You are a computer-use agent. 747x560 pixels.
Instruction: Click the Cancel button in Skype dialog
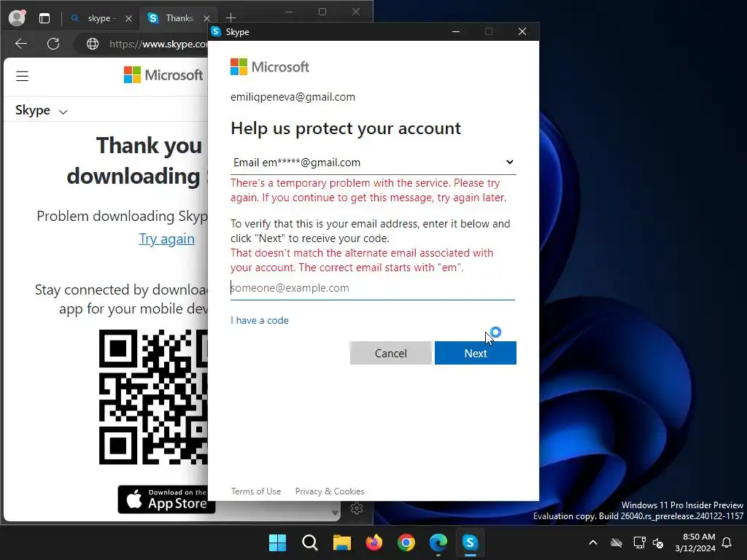pos(391,353)
